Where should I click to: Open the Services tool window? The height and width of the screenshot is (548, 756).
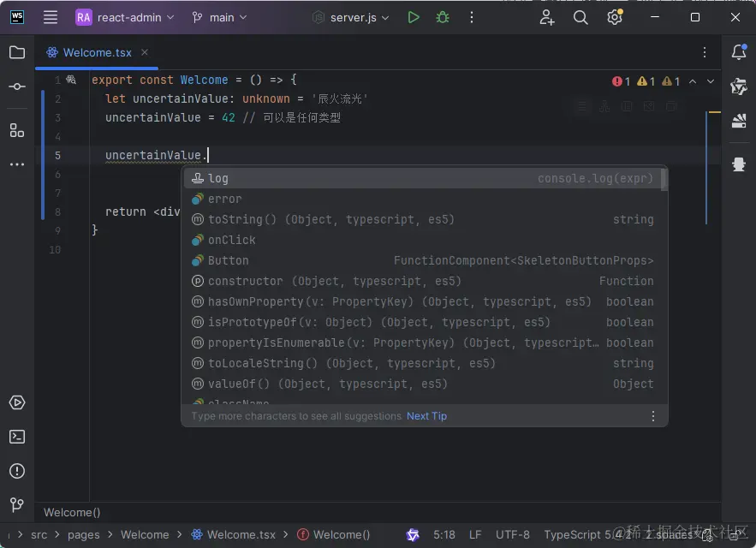pyautogui.click(x=17, y=402)
